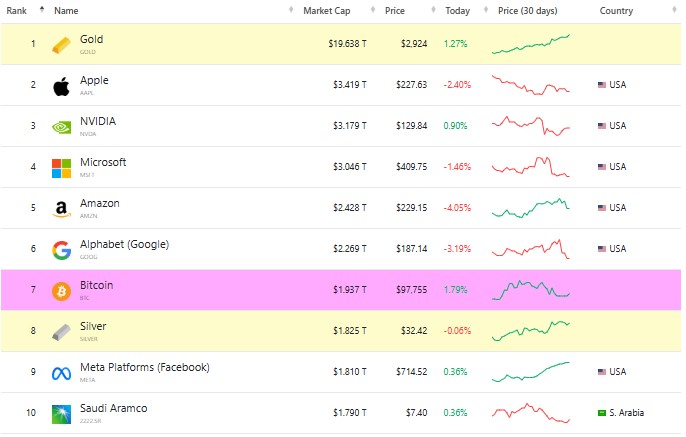Click the Apple logo icon
Image resolution: width=686 pixels, height=437 pixels.
[x=61, y=86]
